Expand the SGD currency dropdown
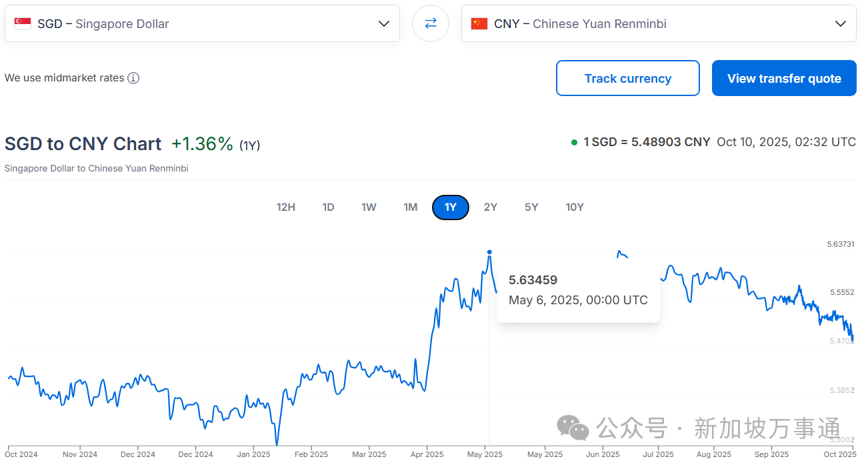The image size is (868, 463). tap(384, 23)
